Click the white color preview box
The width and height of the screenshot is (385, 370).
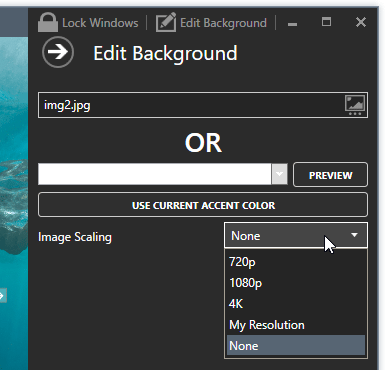(x=155, y=174)
